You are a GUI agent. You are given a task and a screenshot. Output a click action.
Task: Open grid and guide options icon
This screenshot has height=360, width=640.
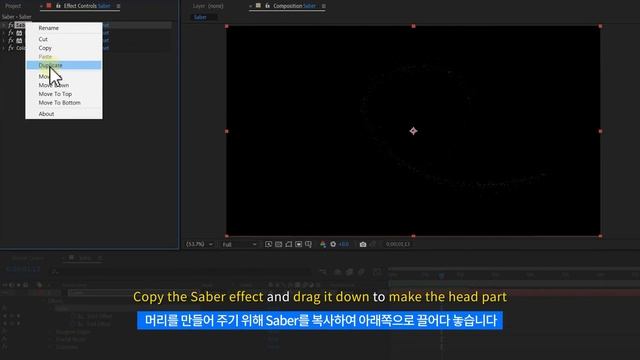coord(309,244)
